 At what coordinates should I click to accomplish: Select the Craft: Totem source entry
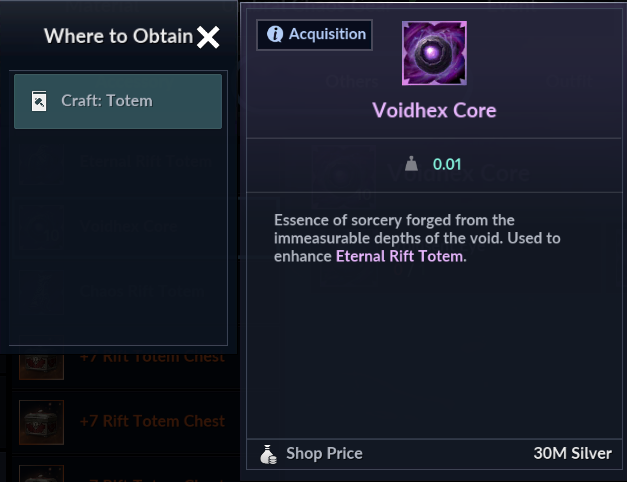pyautogui.click(x=118, y=101)
